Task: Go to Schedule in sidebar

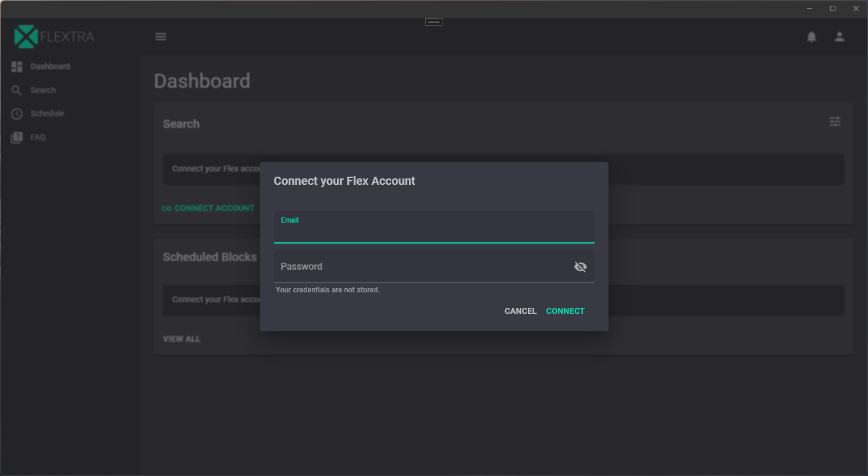Action: pyautogui.click(x=47, y=113)
